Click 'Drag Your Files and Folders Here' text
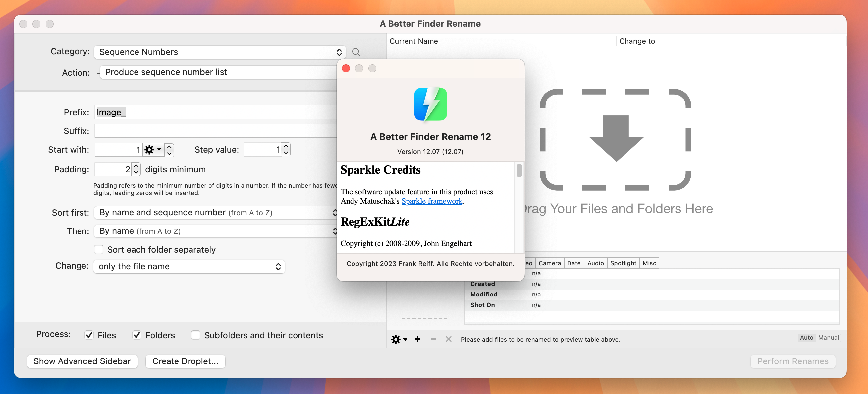Screen dimensions: 868x394 [619, 209]
